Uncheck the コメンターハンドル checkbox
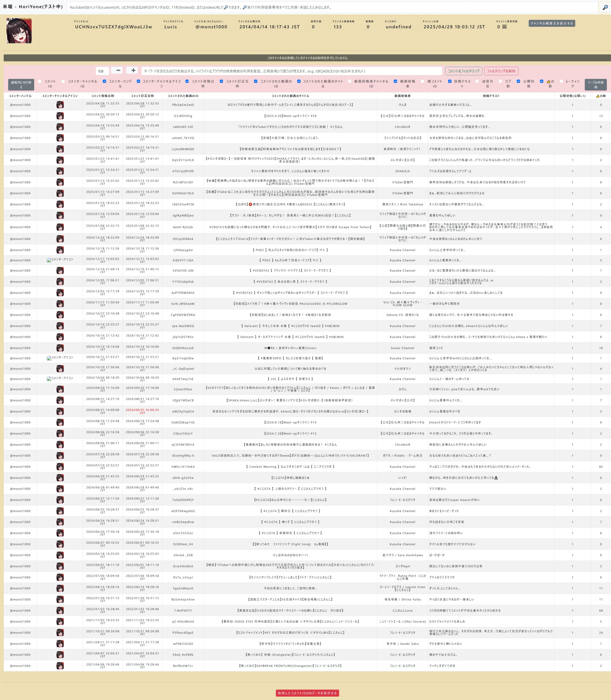 click(104, 81)
